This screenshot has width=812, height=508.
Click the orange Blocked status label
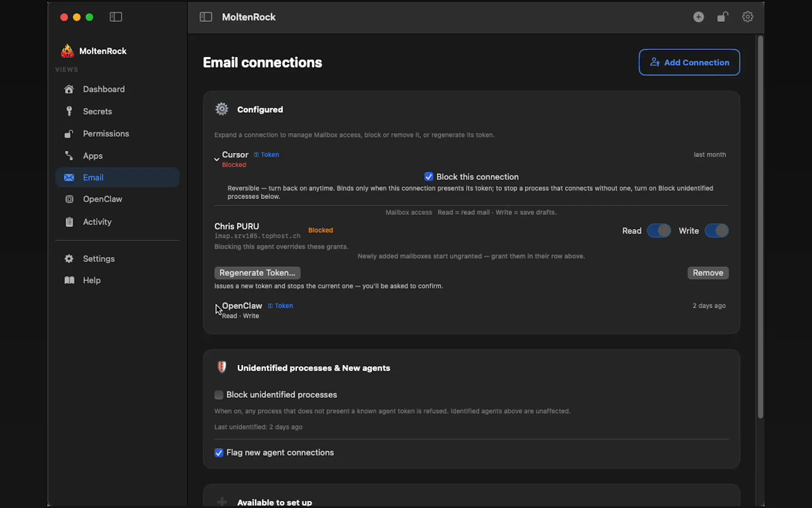coord(321,230)
